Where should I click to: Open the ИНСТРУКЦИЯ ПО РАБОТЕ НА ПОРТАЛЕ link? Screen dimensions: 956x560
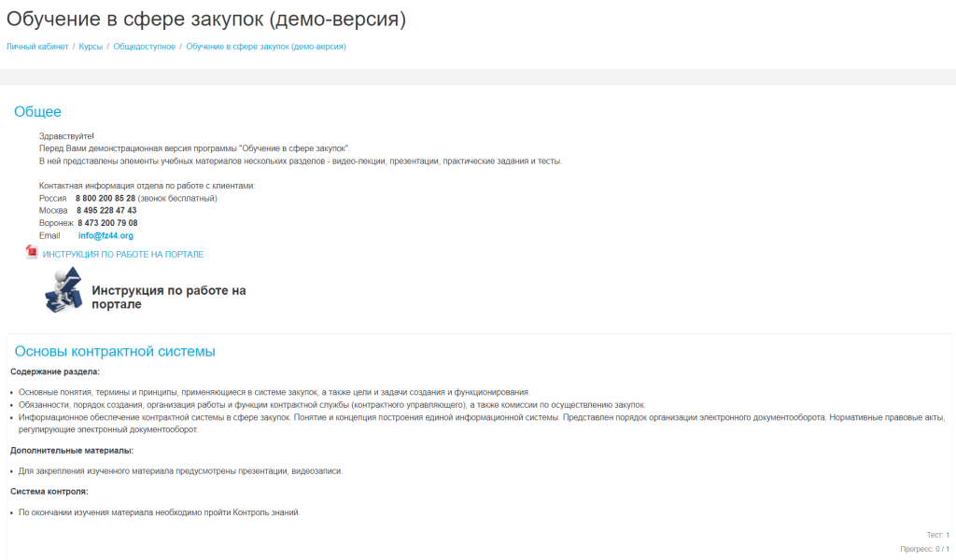122,254
